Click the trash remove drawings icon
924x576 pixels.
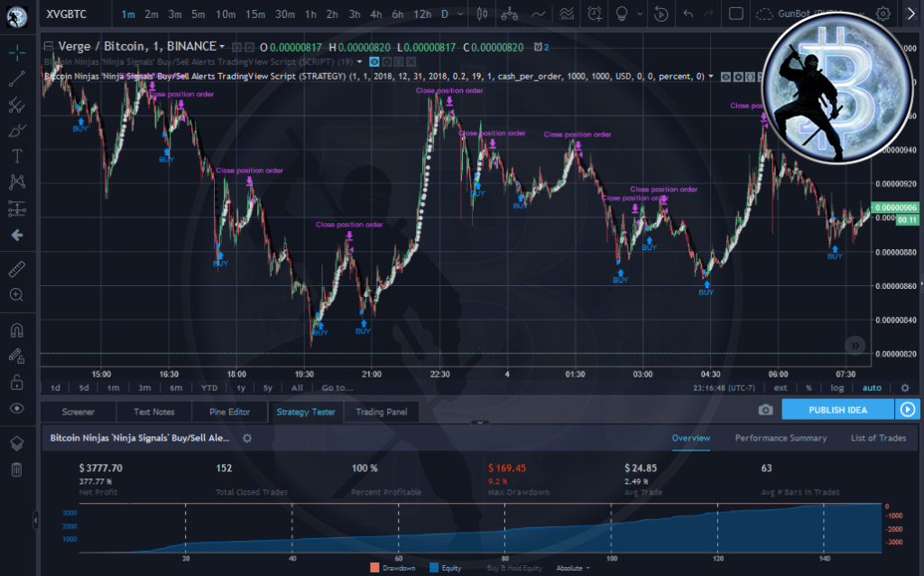[17, 469]
